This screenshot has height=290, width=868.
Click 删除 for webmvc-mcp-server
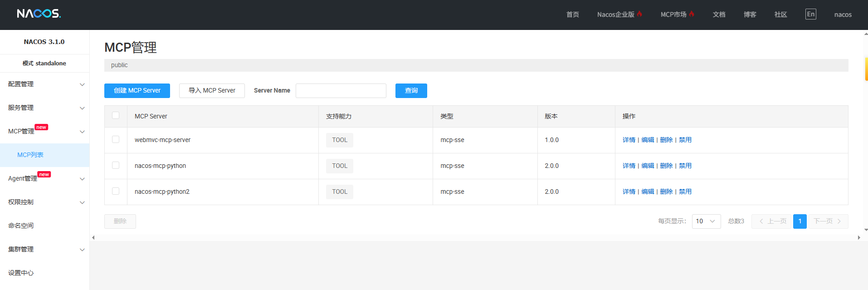click(x=666, y=140)
